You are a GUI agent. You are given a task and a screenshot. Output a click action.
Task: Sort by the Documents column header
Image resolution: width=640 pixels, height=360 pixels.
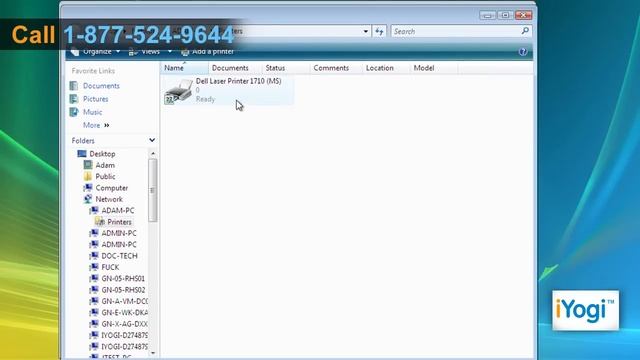[x=235, y=68]
